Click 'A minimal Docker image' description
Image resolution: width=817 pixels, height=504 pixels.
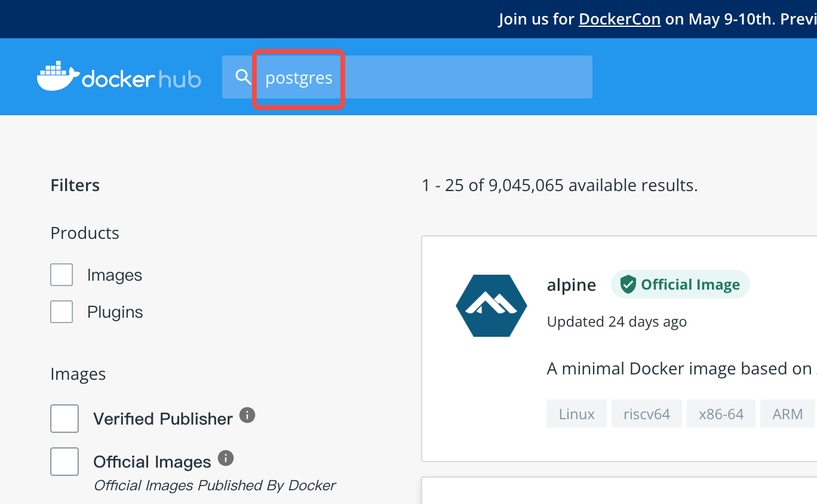pyautogui.click(x=681, y=368)
